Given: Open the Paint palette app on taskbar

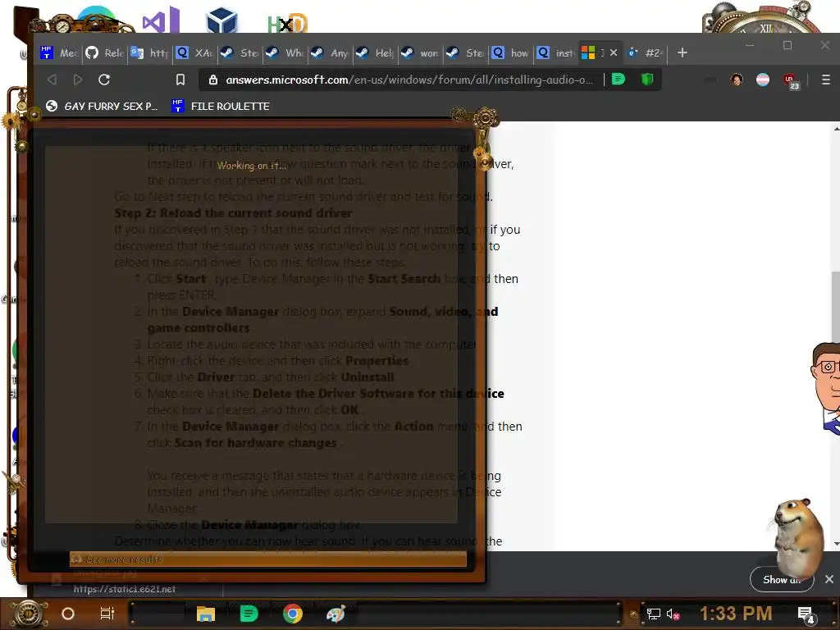Looking at the screenshot, I should coord(336,614).
